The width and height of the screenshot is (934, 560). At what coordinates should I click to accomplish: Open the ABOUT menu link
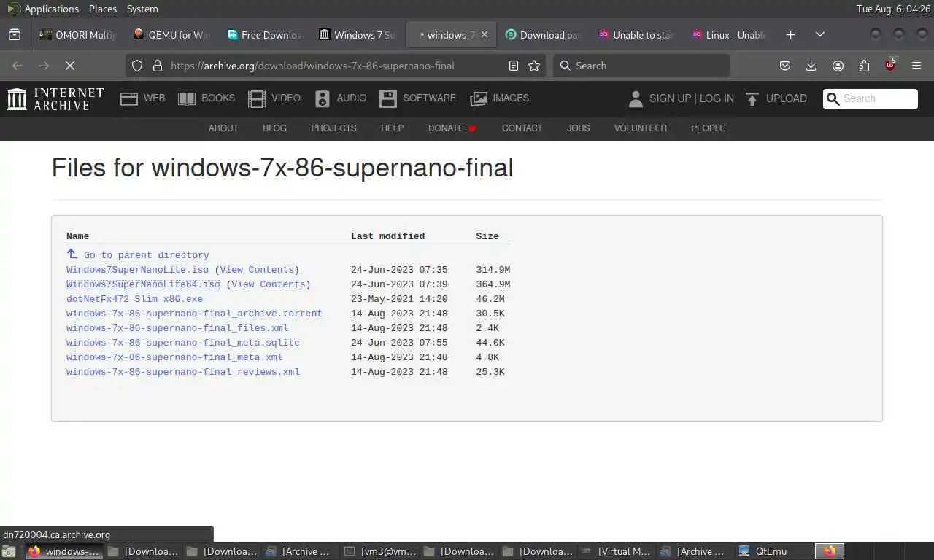click(223, 128)
